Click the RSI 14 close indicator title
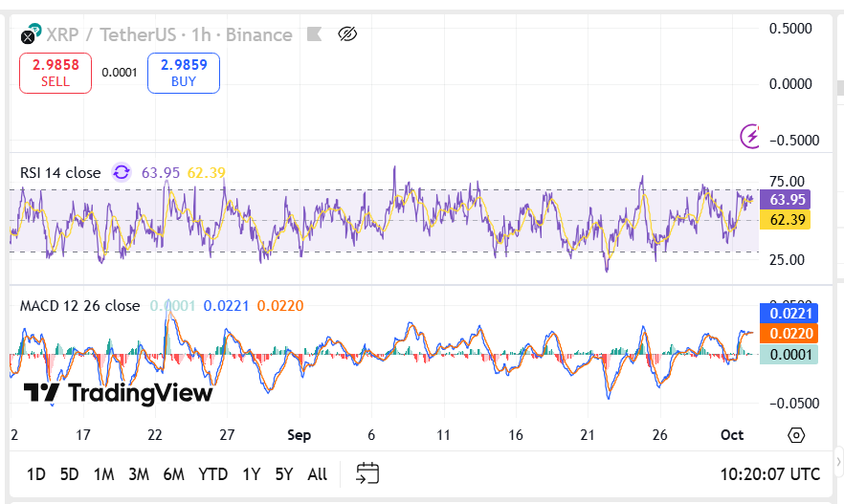Screen dimensions: 844x504 point(60,173)
